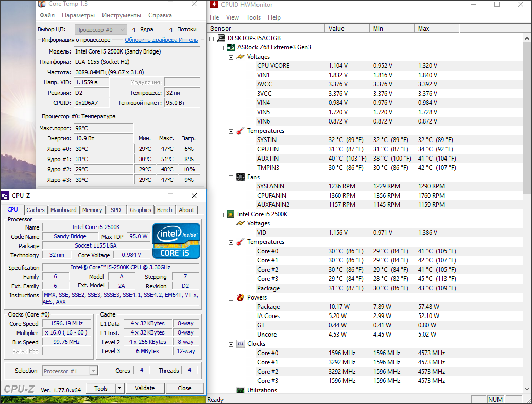
Task: Click the Min column header
Action: point(392,28)
